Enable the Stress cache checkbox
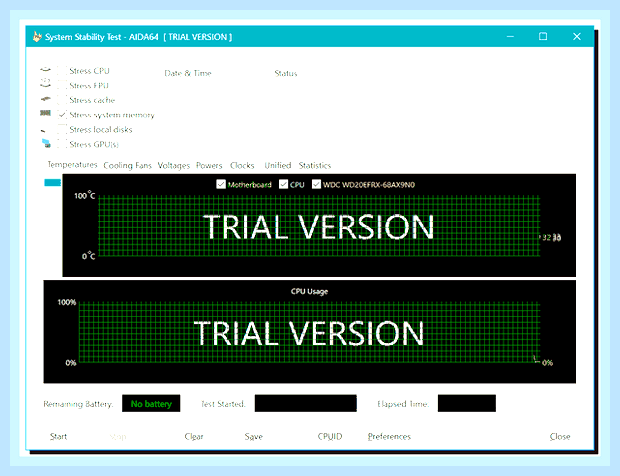 pos(62,100)
